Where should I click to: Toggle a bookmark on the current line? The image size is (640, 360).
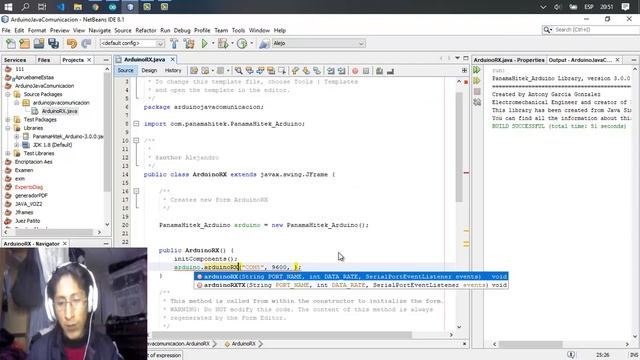(x=317, y=71)
